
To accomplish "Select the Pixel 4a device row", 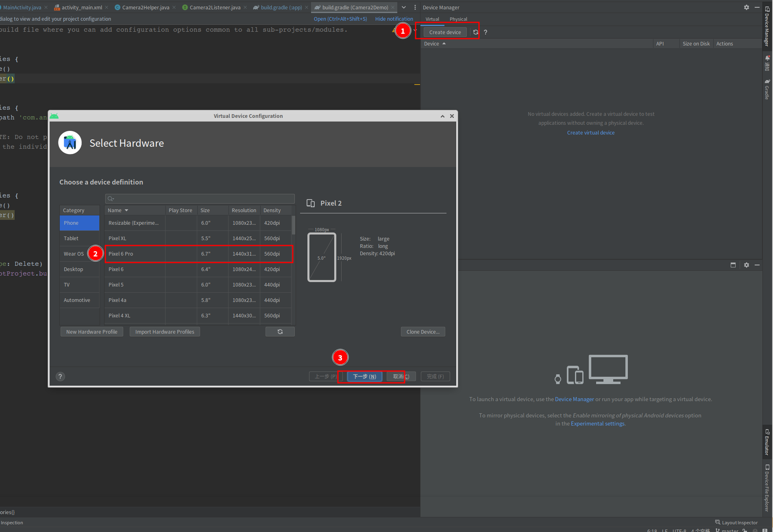I will [198, 300].
